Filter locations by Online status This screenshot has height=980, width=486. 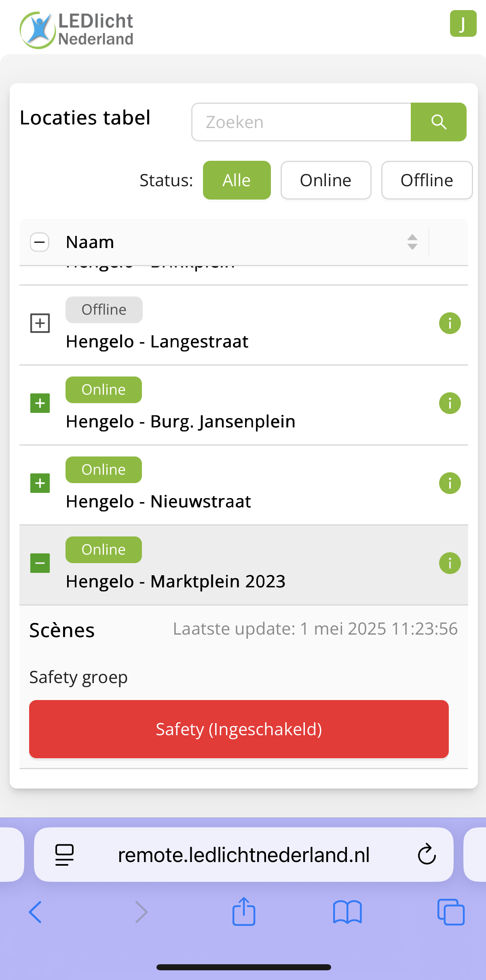tap(325, 180)
